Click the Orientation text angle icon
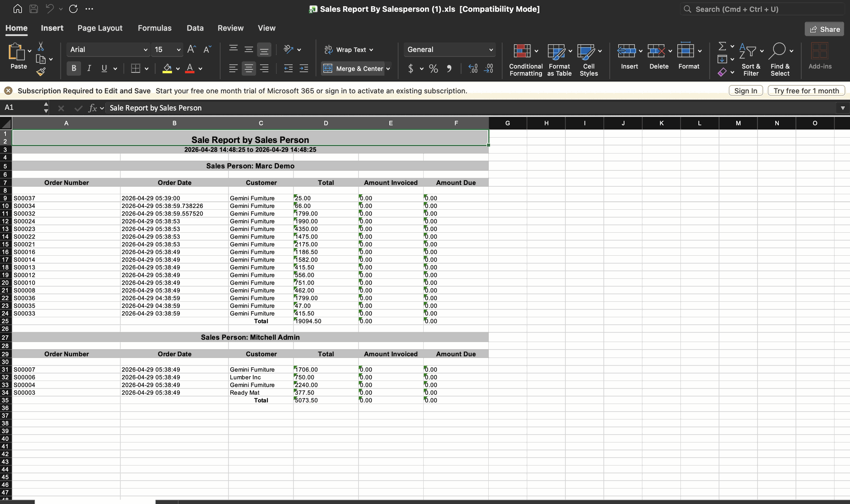 pyautogui.click(x=289, y=49)
